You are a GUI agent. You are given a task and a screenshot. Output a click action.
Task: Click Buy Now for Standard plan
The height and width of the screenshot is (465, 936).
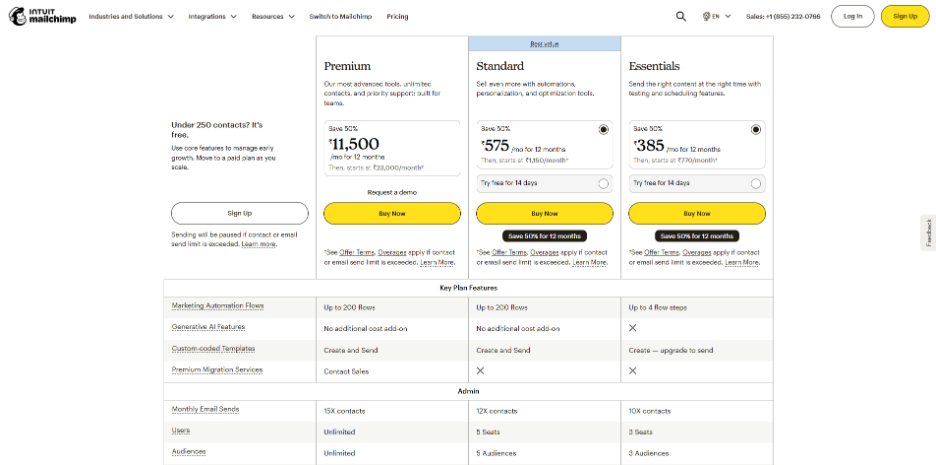544,213
